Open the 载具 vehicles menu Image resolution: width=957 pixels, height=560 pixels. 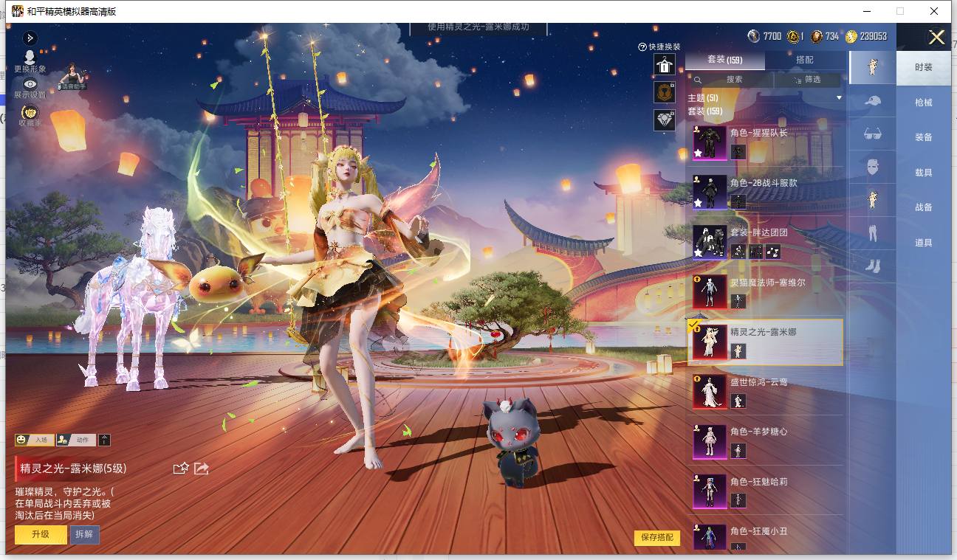point(923,173)
